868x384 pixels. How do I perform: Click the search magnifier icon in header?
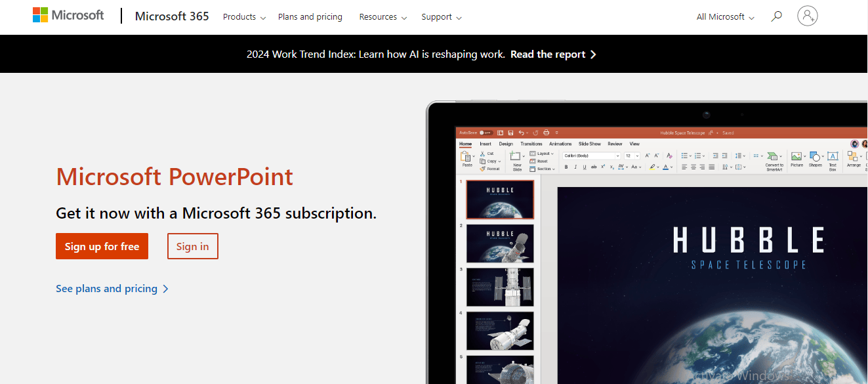point(776,16)
